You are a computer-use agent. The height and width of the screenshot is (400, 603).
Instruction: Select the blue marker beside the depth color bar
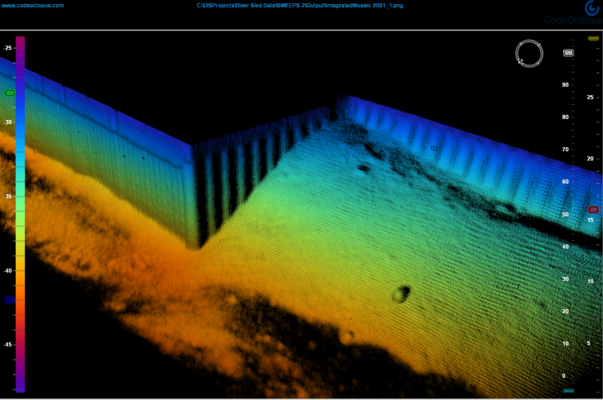point(9,299)
